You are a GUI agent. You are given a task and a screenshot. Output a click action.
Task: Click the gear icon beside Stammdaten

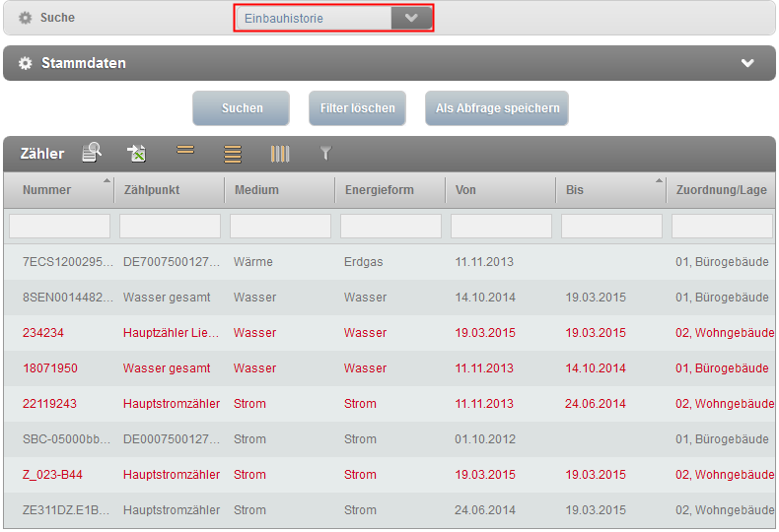point(26,63)
